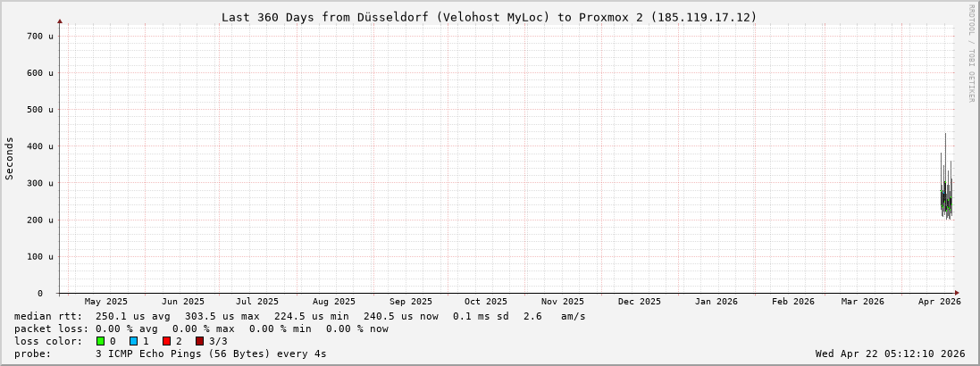Click the packet loss statistics line
Viewport: 980px width, 366px height.
coord(201,329)
